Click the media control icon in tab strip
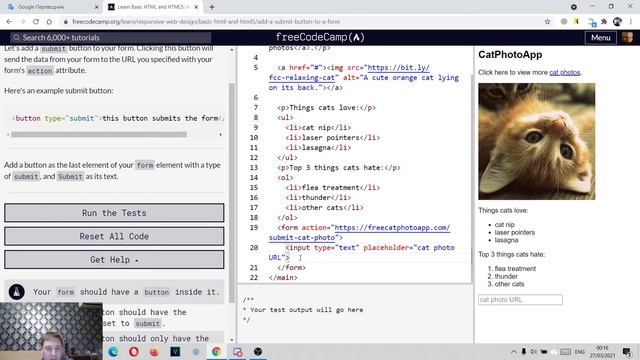This screenshot has width=640, height=360. [x=573, y=7]
